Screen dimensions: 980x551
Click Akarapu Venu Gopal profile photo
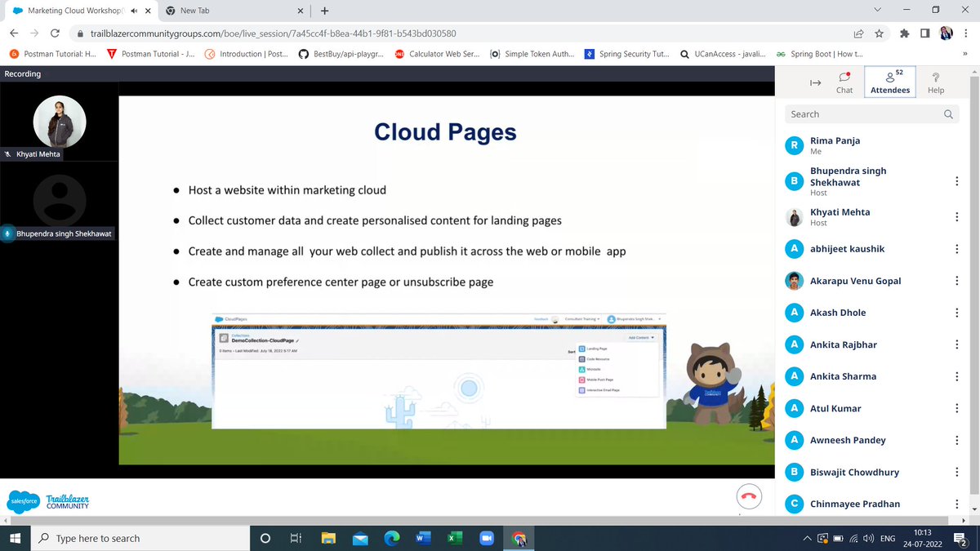tap(794, 281)
